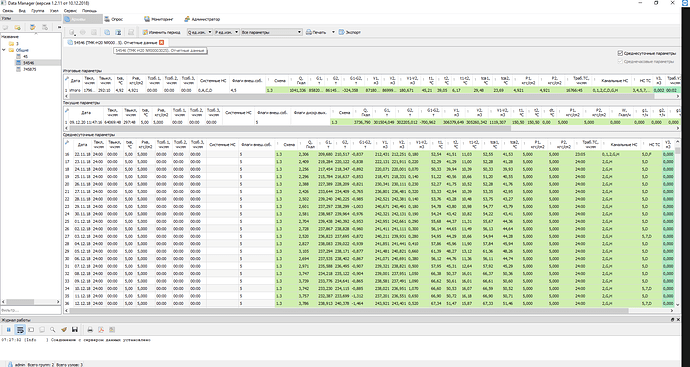Open the Группа menu
This screenshot has width=690, height=367.
[38, 11]
